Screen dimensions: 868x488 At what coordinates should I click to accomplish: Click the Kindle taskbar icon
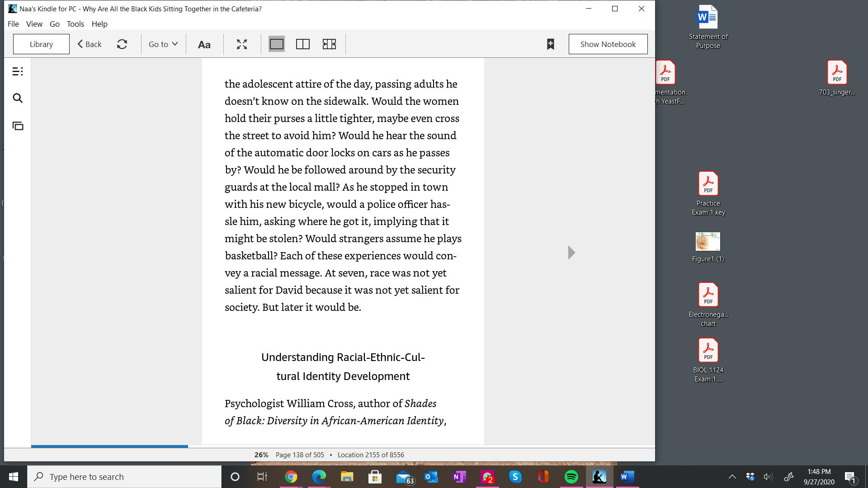pos(599,477)
